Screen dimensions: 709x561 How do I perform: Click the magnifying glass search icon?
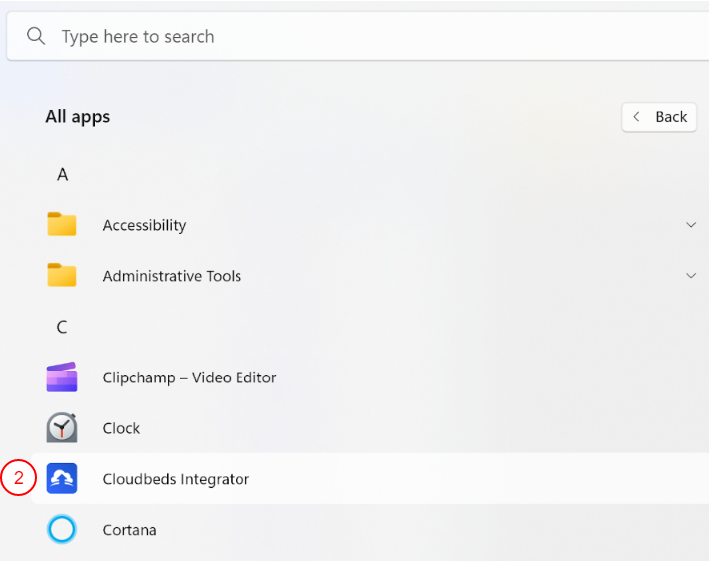click(x=36, y=37)
